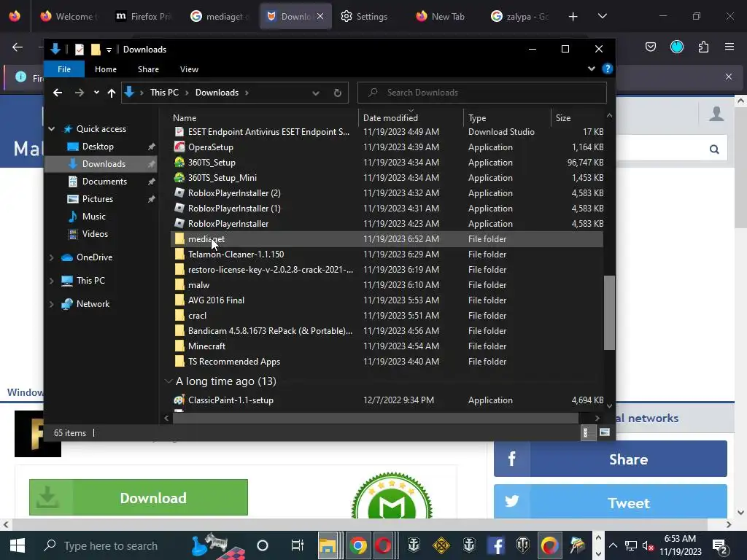Viewport: 747px width, 560px height.
Task: Open File Explorer taskbar icon
Action: click(328, 545)
